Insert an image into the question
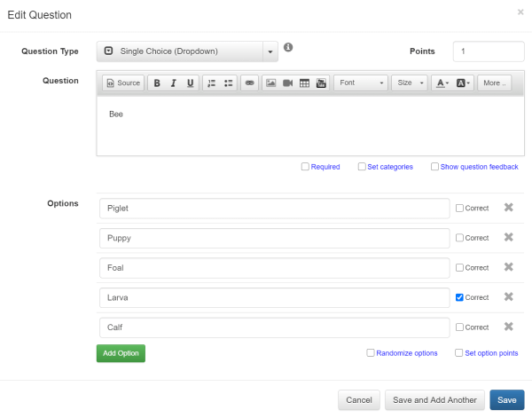Image resolution: width=532 pixels, height=418 pixels. pos(271,83)
